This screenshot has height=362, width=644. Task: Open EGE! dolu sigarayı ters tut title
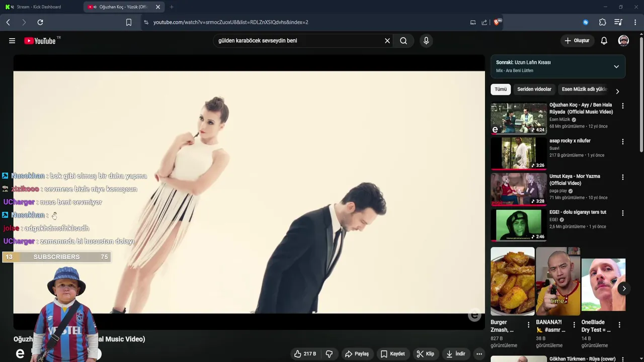[578, 212]
